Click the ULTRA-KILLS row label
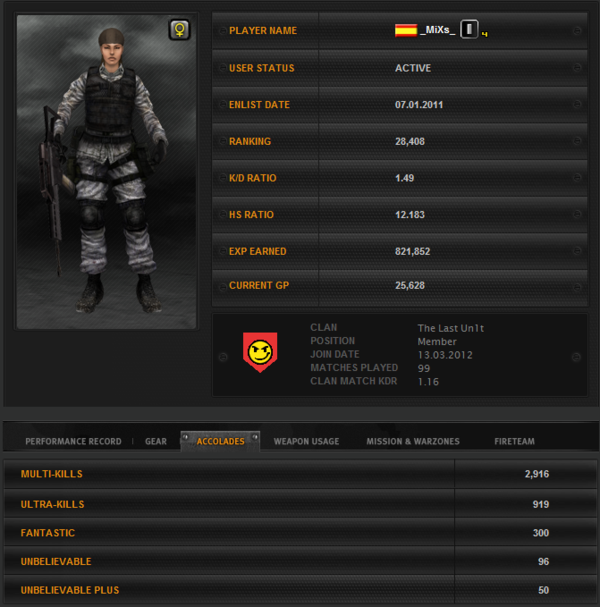The height and width of the screenshot is (607, 600). (x=52, y=504)
